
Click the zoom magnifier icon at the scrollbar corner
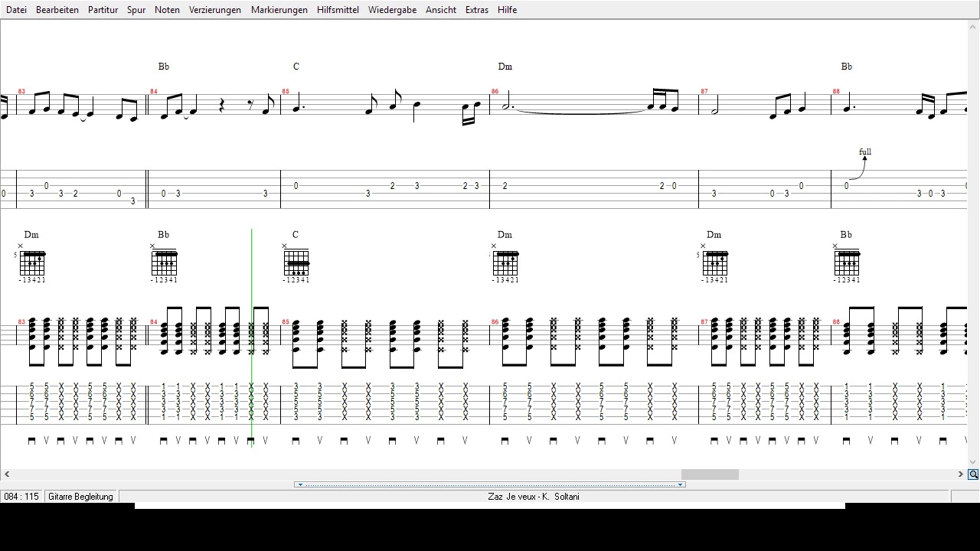(973, 474)
